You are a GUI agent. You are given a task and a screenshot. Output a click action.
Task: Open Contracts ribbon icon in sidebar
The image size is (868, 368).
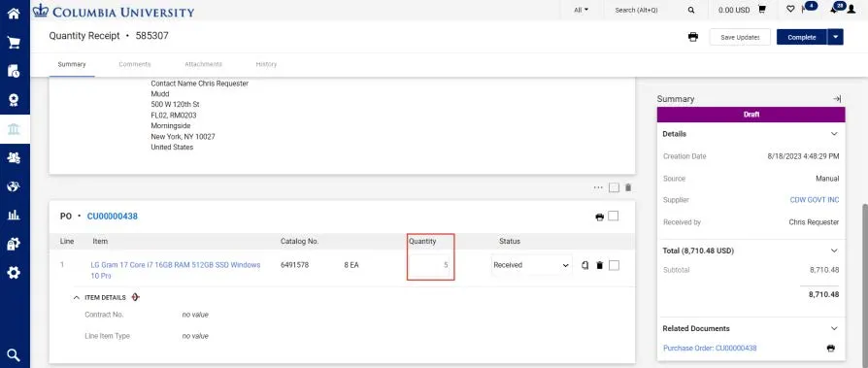14,100
